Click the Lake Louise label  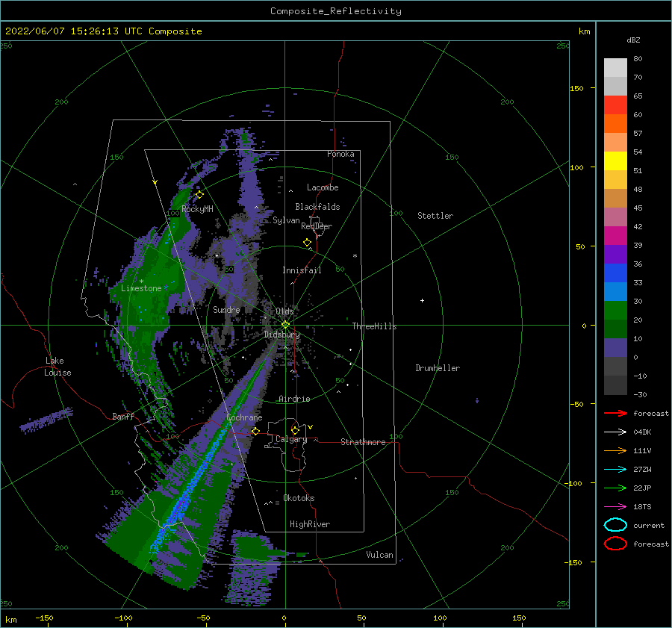57,367
